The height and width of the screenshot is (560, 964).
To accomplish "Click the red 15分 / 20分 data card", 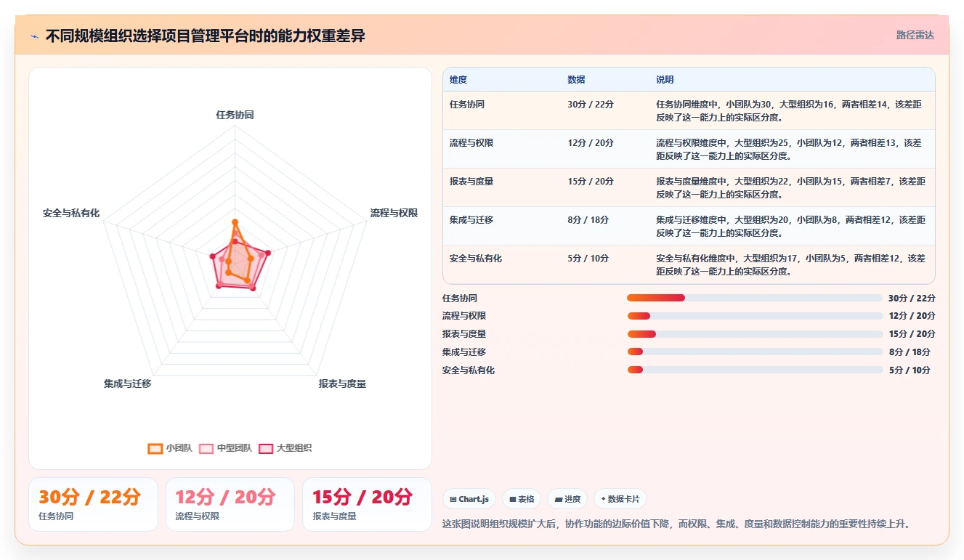I will tap(367, 504).
